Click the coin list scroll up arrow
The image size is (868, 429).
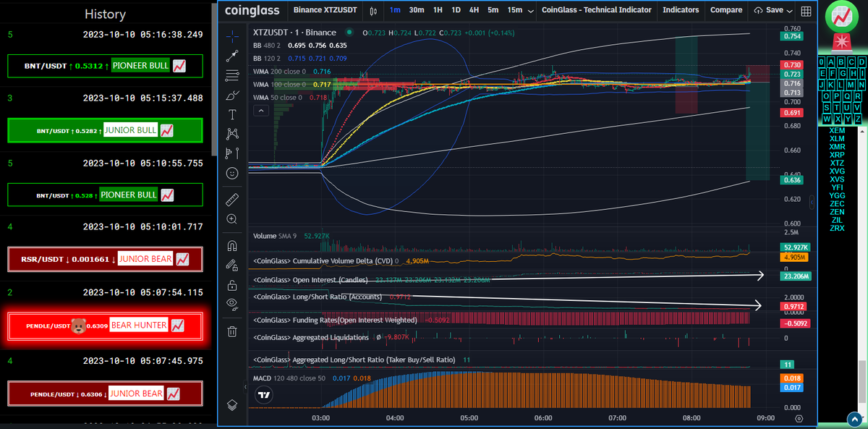pos(861,132)
